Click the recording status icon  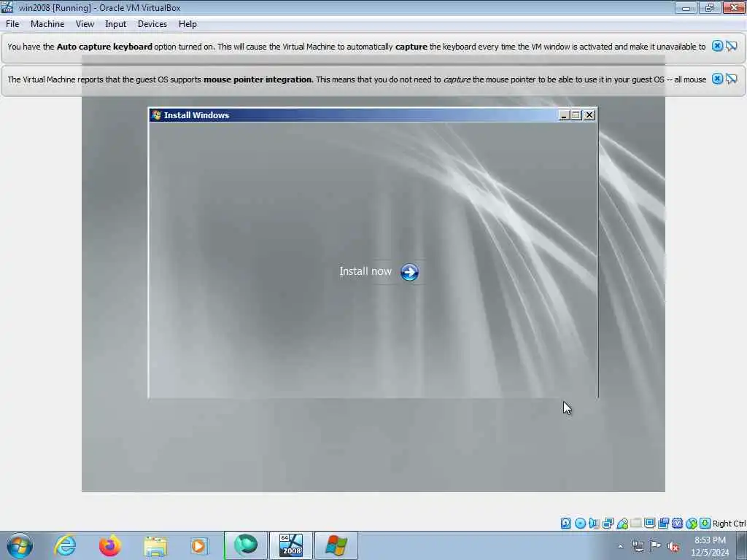(x=663, y=524)
